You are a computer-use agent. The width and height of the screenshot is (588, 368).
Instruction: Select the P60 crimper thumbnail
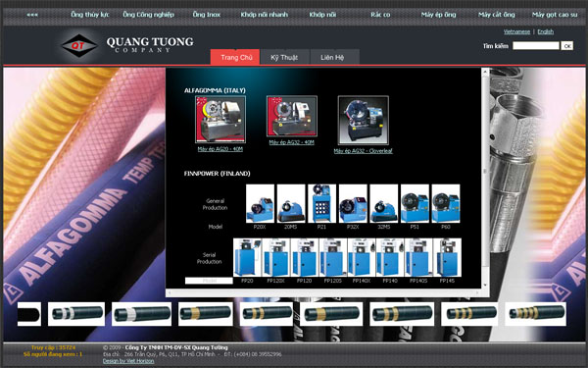(446, 203)
